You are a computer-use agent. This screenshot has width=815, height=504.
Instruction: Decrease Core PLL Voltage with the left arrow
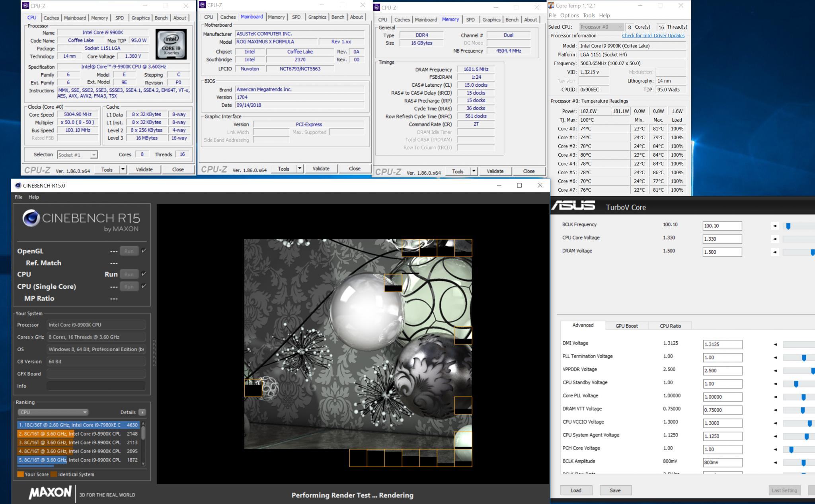pyautogui.click(x=775, y=397)
